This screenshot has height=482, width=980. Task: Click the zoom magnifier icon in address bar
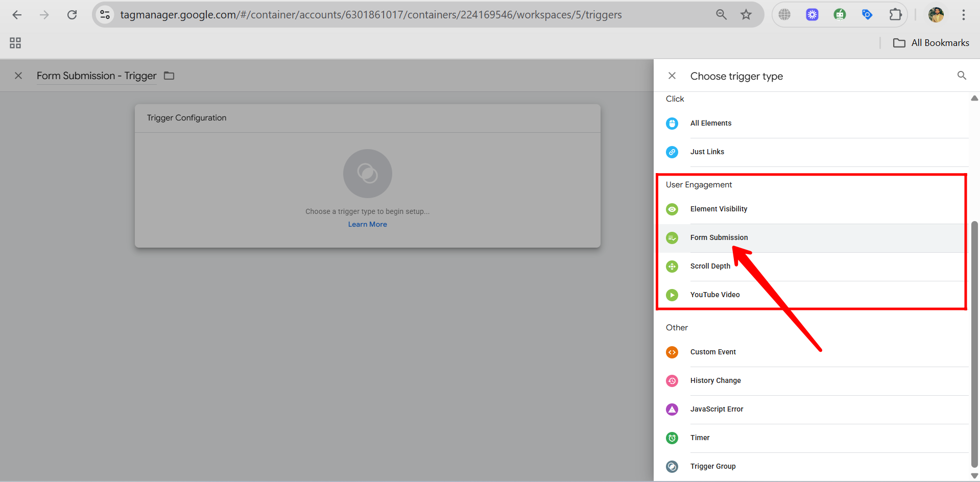[721, 15]
